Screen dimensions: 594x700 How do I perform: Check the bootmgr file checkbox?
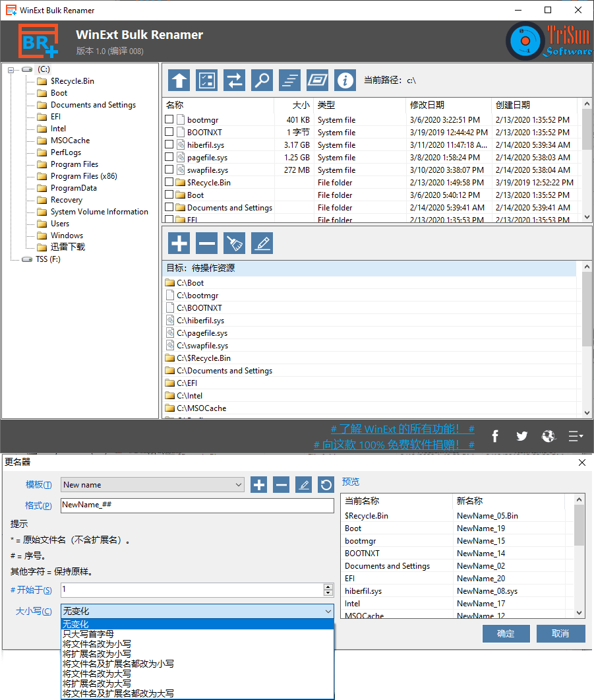pos(169,119)
